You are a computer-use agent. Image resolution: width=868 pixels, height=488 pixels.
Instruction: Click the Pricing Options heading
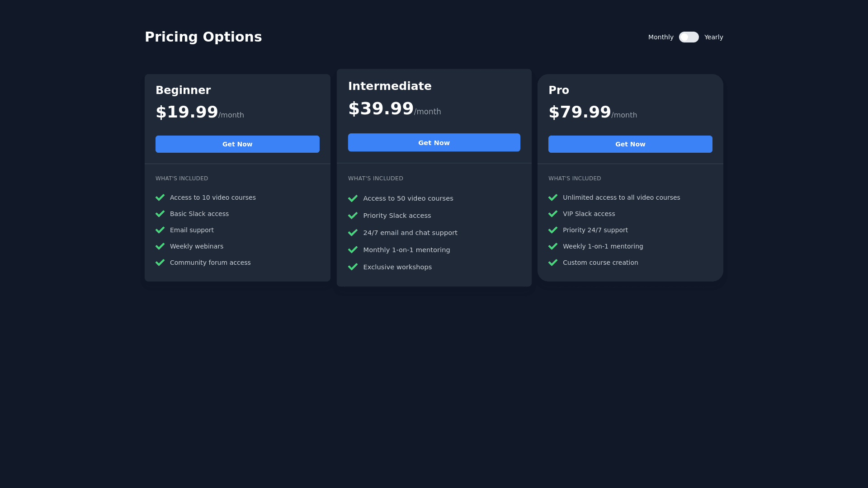pos(203,37)
